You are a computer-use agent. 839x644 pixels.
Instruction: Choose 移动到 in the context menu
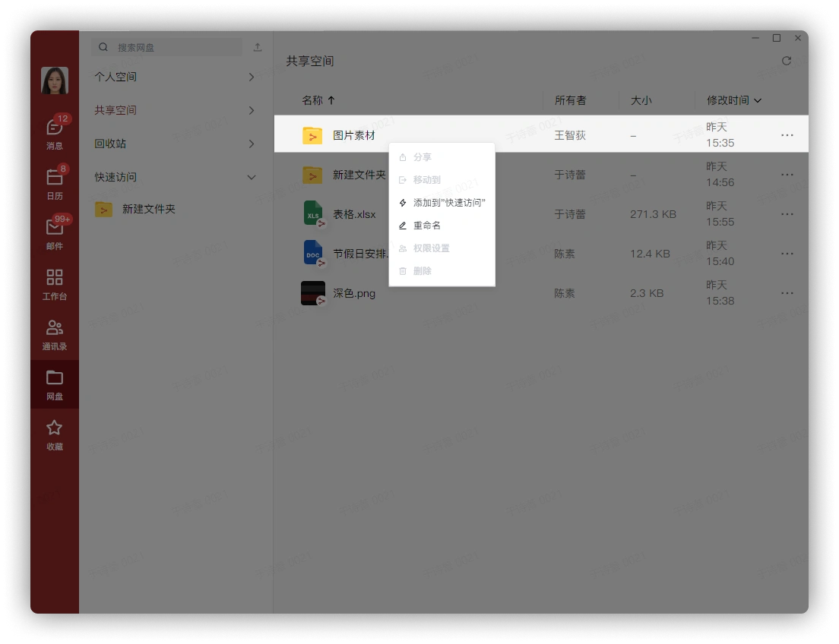[x=442, y=180]
